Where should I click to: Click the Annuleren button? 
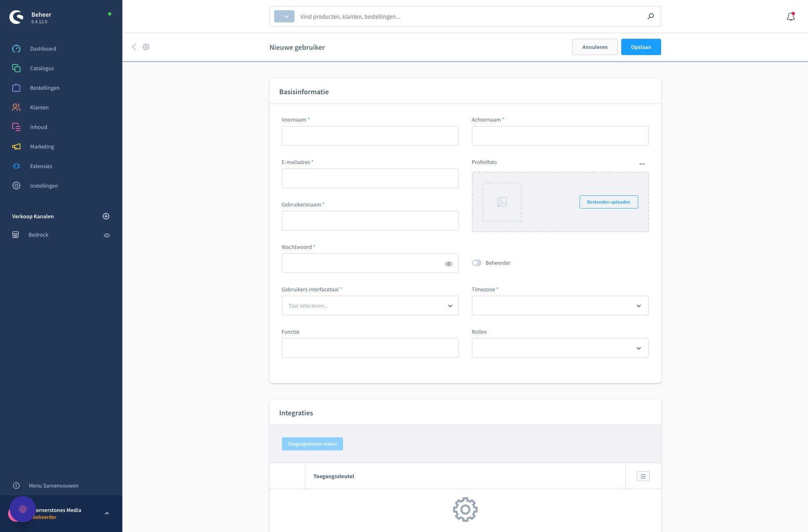[x=595, y=47]
